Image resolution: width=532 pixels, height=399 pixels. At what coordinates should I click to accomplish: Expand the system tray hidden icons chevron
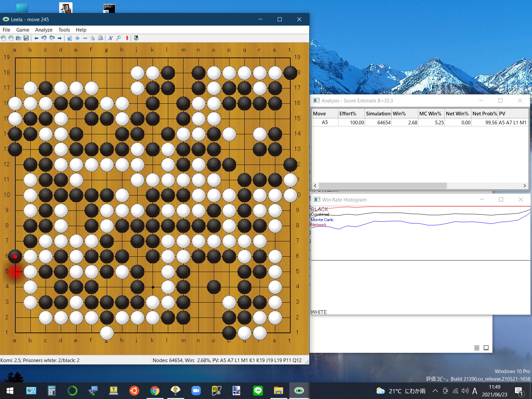click(435, 391)
